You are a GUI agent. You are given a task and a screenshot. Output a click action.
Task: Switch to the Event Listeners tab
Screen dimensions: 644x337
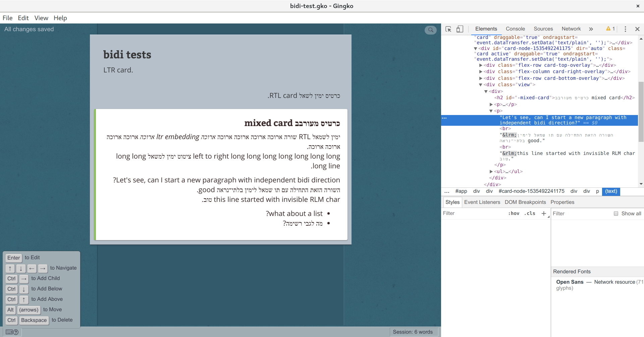[x=482, y=202]
